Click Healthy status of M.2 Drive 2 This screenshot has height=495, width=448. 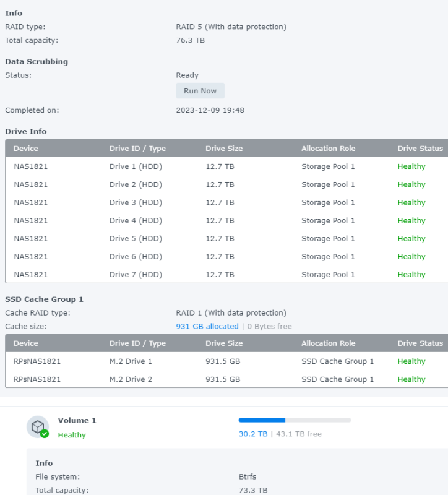(411, 379)
